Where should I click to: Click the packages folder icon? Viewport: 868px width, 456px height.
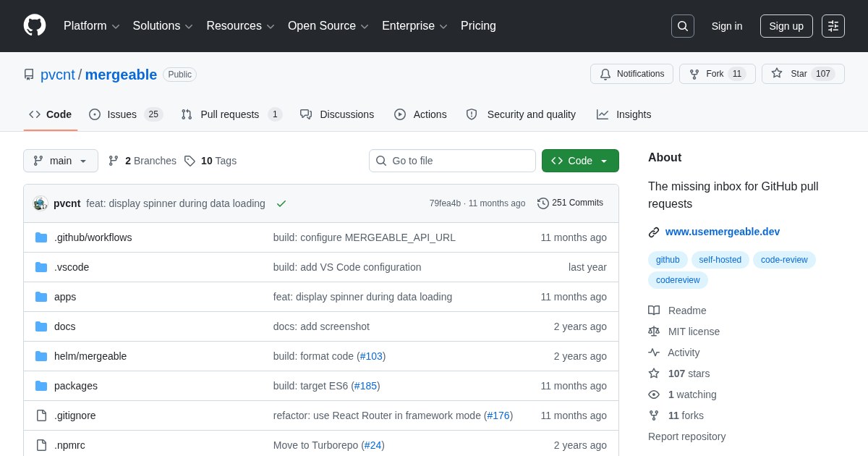pyautogui.click(x=41, y=386)
